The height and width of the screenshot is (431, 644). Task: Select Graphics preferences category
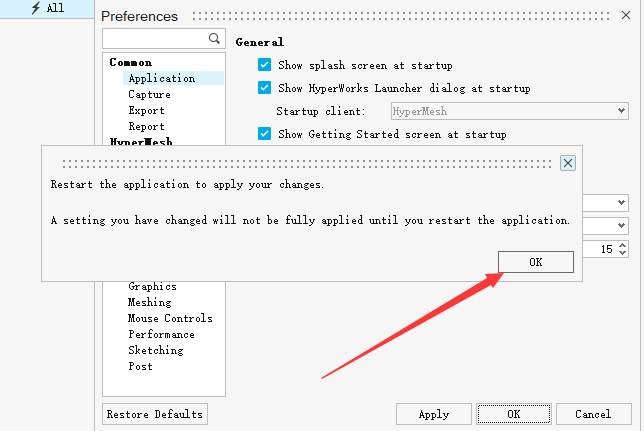[x=152, y=286]
